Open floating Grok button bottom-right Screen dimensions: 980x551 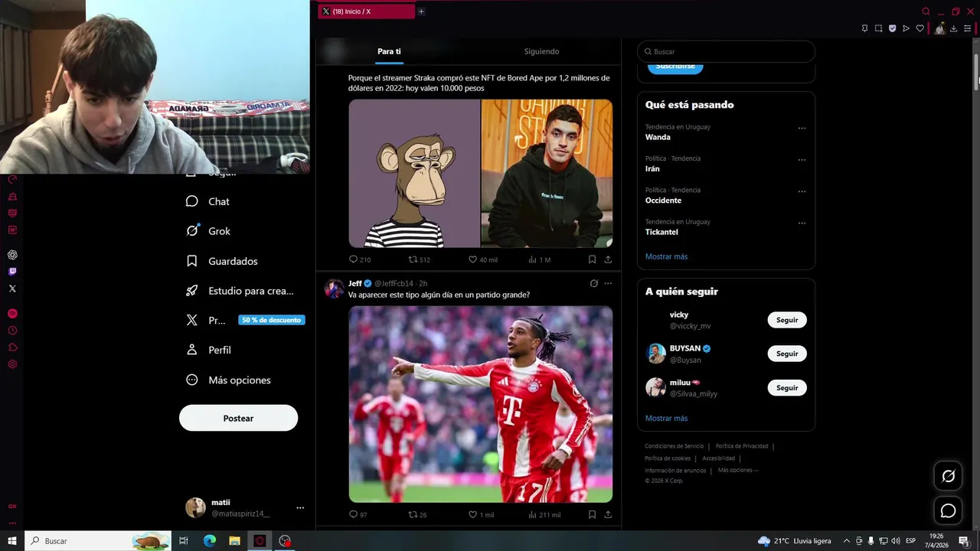point(948,476)
